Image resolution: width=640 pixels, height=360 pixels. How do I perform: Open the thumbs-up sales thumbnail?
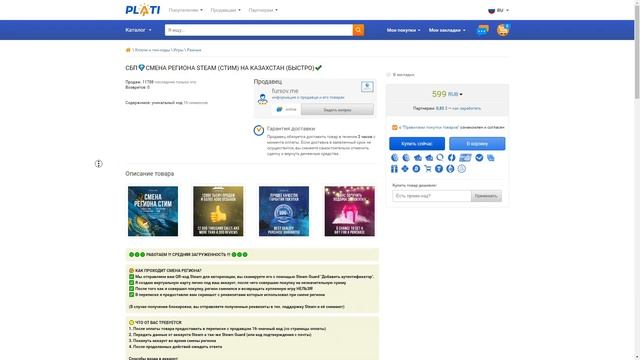218,211
